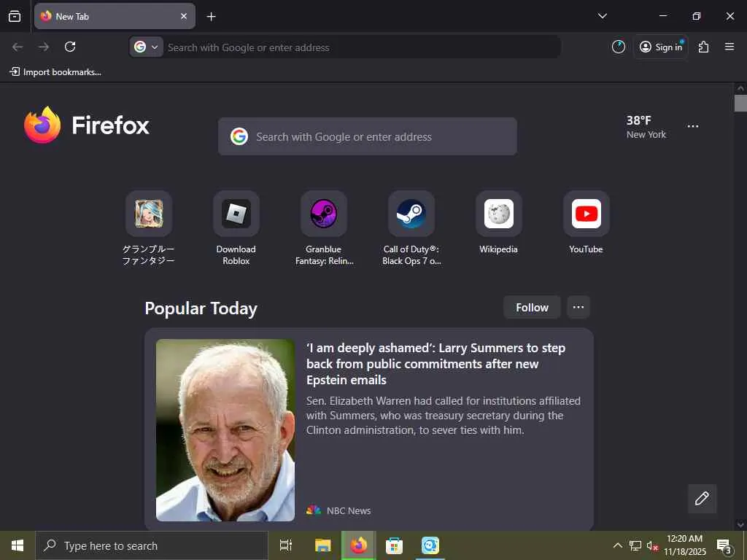Click the Sign in account button
Image resolution: width=747 pixels, height=560 pixels.
tap(661, 47)
